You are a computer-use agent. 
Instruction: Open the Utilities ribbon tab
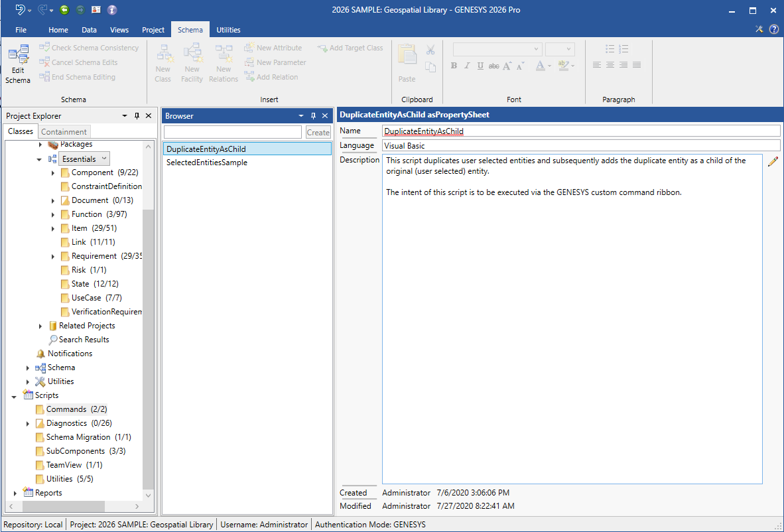click(228, 30)
